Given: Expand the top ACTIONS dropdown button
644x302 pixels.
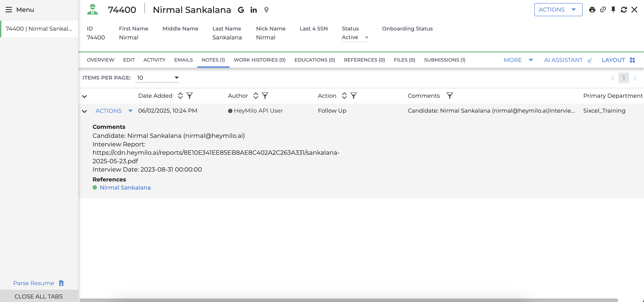Looking at the screenshot, I should click(x=558, y=10).
